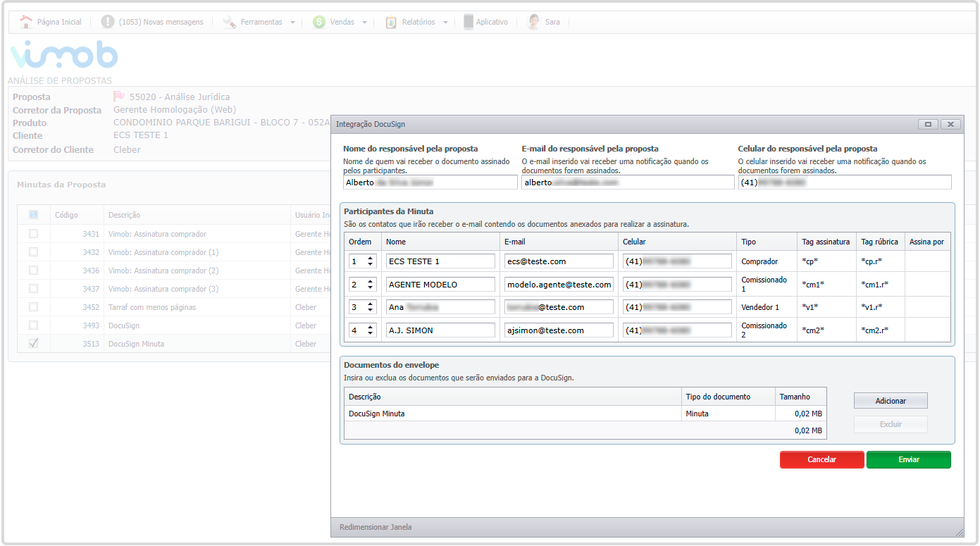The width and height of the screenshot is (980, 546).
Task: Close the Integração DocuSign dialog
Action: 950,124
